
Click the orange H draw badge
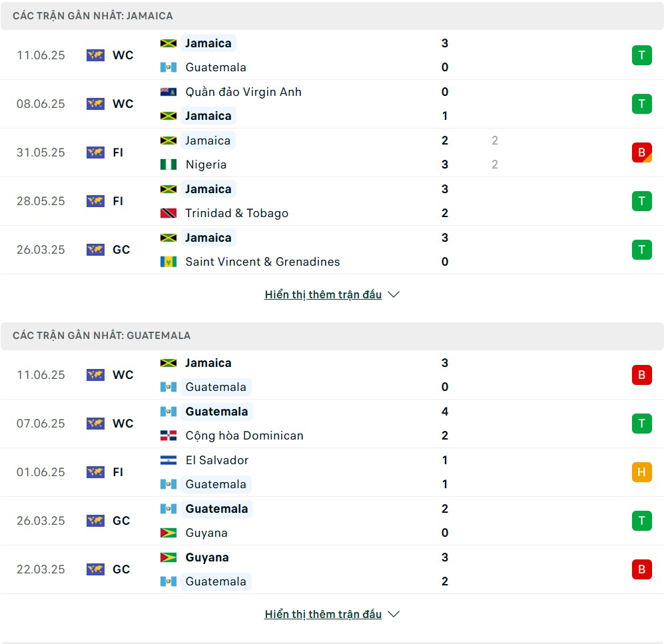pyautogui.click(x=641, y=472)
